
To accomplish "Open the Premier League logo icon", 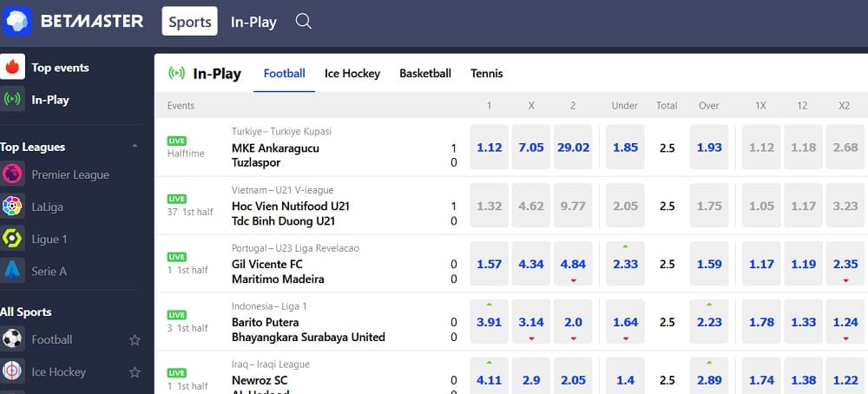I will [x=12, y=174].
